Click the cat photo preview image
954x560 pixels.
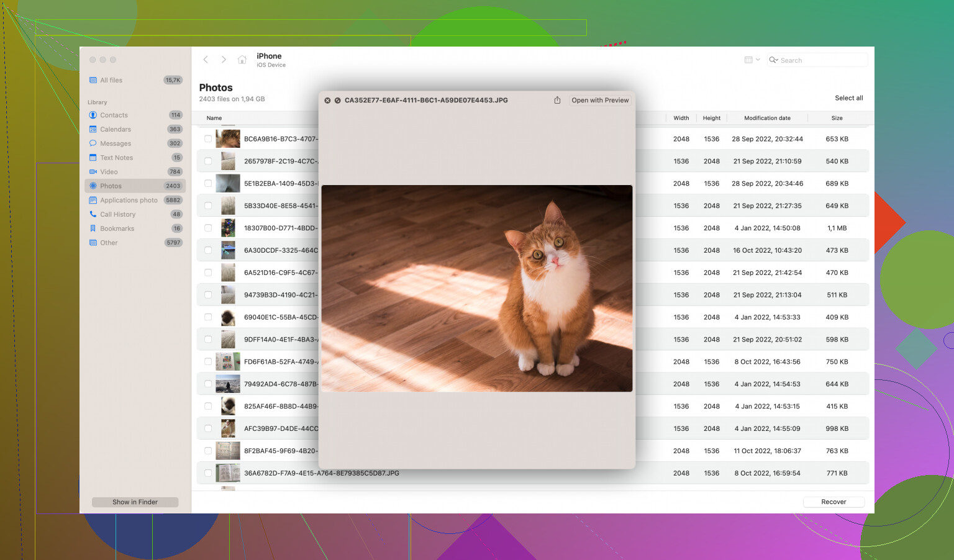476,288
